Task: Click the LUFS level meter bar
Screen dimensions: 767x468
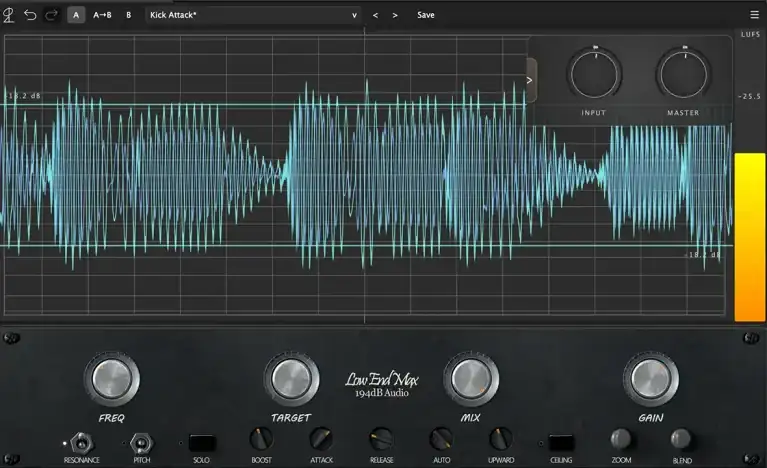Action: tap(750, 237)
